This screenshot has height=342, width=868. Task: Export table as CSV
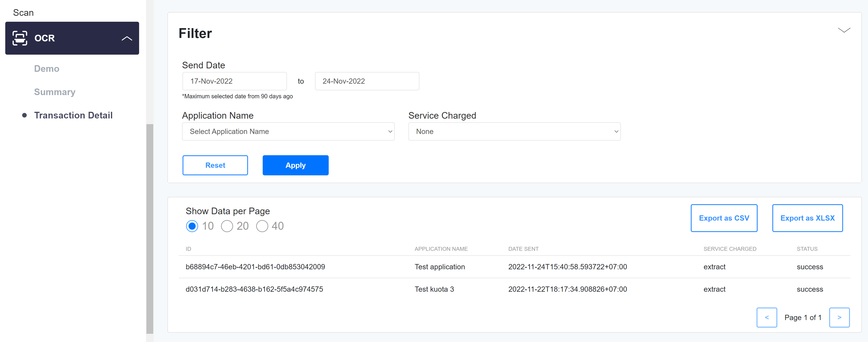coord(724,218)
